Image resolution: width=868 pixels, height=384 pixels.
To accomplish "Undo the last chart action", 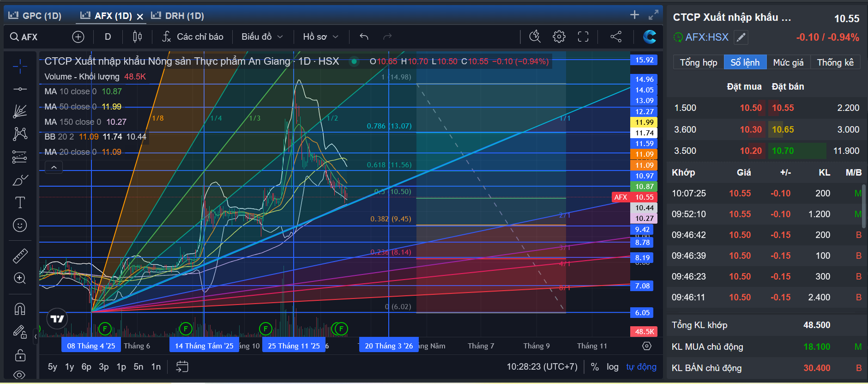I will pyautogui.click(x=364, y=37).
